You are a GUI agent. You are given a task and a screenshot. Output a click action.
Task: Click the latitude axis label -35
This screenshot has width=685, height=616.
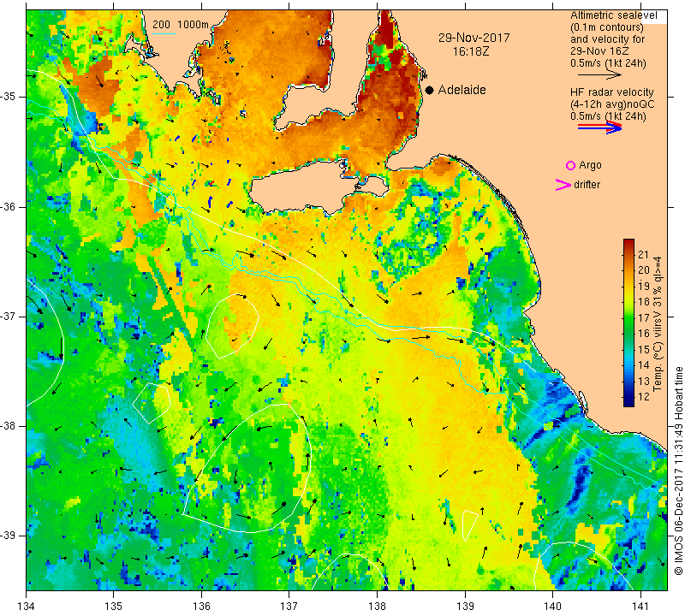9,97
